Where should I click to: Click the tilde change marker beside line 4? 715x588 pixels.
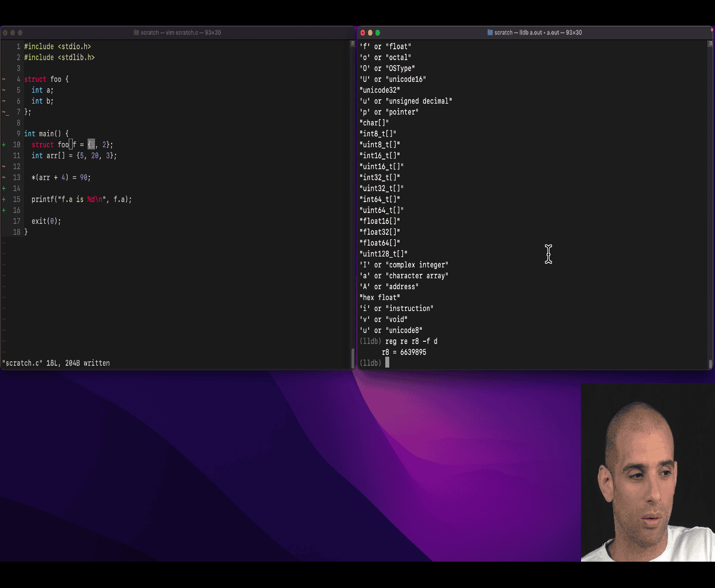tap(4, 80)
